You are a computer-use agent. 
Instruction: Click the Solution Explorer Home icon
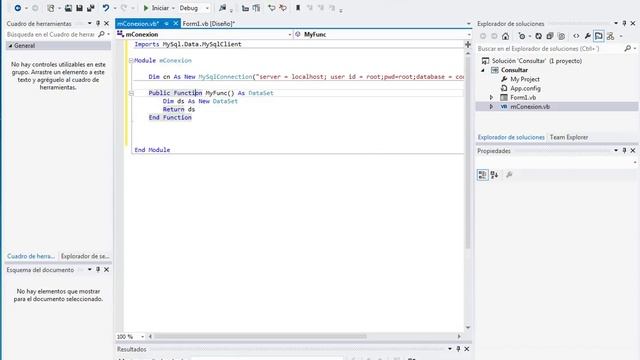[x=505, y=36]
